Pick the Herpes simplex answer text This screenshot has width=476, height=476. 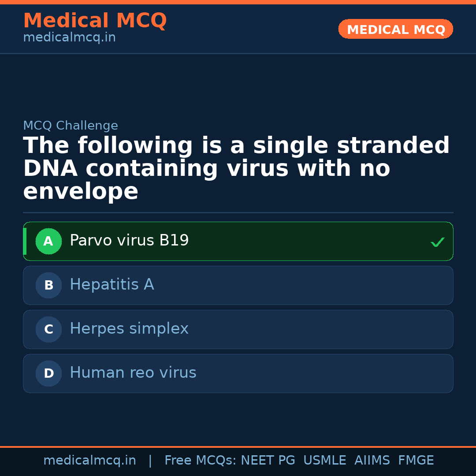click(129, 329)
